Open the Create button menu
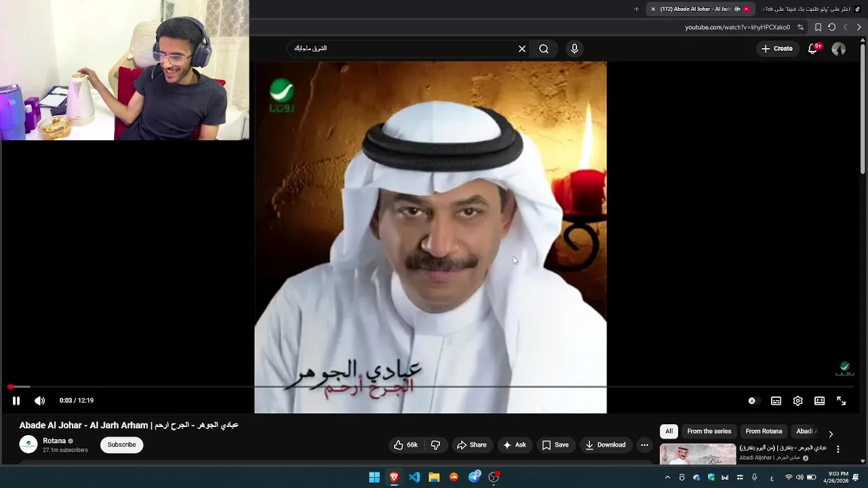 pos(777,49)
